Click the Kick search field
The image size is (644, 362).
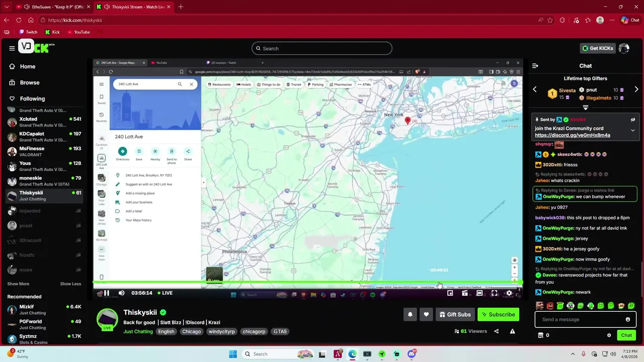click(x=322, y=48)
